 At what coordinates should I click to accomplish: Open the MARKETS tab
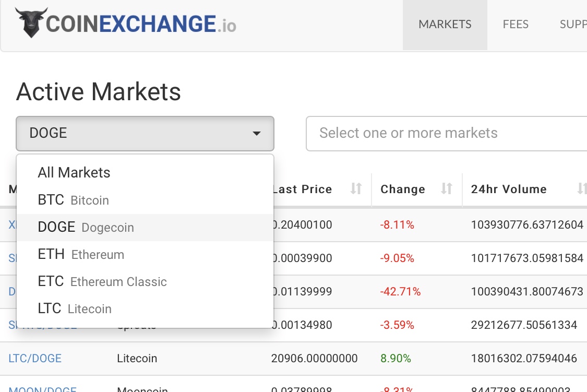[445, 25]
